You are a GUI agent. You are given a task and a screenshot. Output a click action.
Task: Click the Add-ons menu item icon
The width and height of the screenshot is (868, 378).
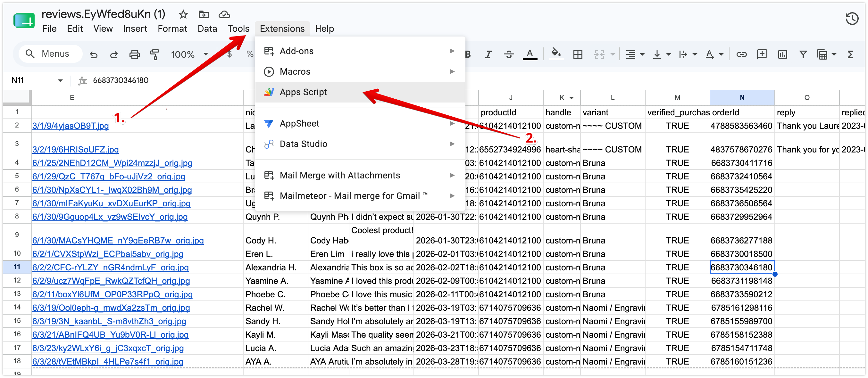[269, 51]
